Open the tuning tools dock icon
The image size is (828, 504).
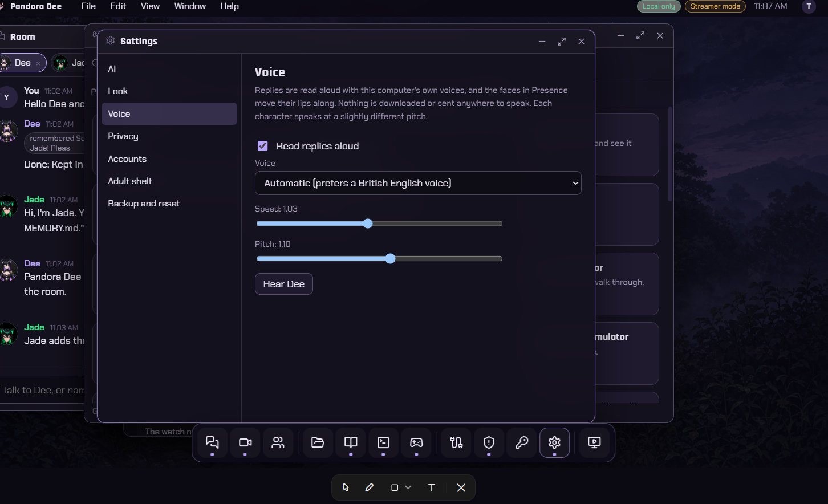click(456, 442)
